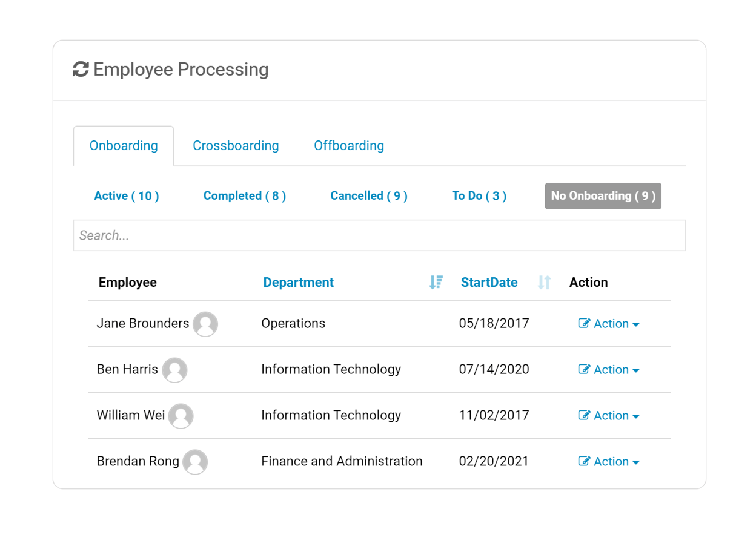This screenshot has height=552, width=756.
Task: Filter by To Do (3) status
Action: [x=479, y=195]
